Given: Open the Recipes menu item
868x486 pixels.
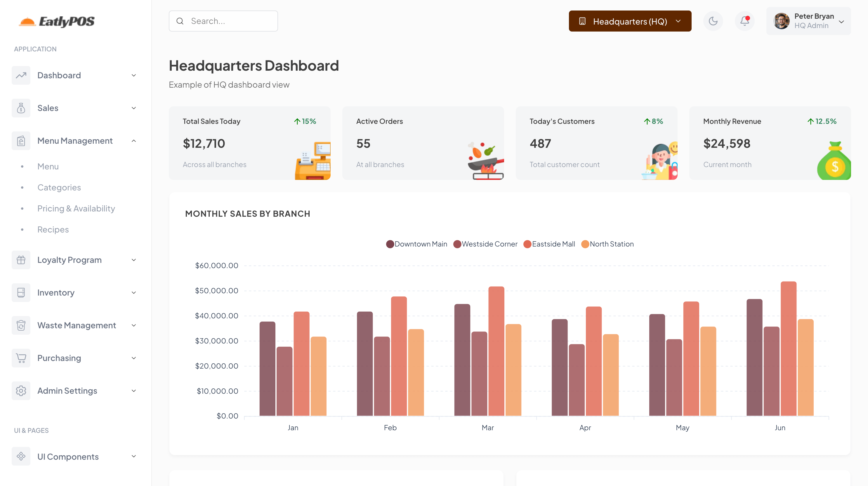Looking at the screenshot, I should 53,229.
